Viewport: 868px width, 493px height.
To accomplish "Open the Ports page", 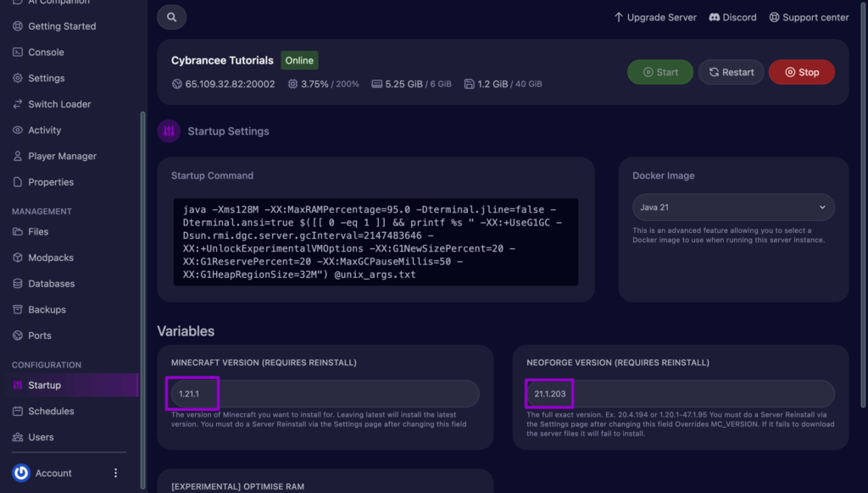I will [x=40, y=335].
